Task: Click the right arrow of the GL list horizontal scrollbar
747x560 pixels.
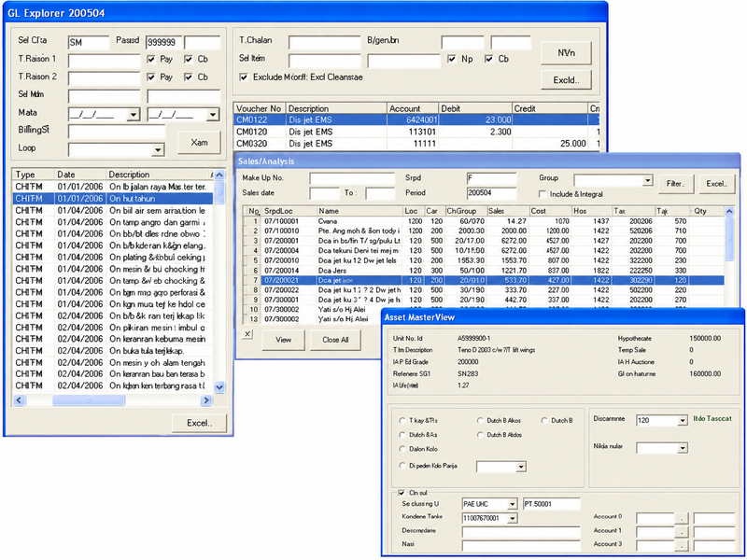Action: click(x=206, y=400)
